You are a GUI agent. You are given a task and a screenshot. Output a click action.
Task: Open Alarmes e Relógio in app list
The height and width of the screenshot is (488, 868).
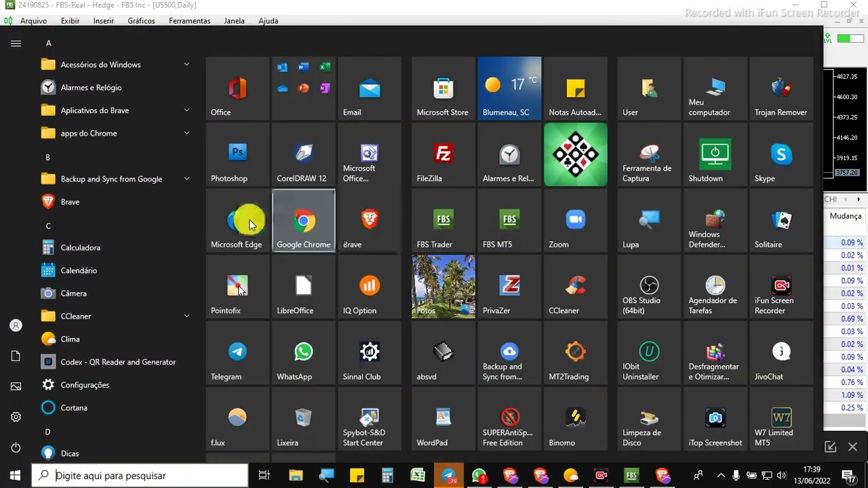(116, 87)
